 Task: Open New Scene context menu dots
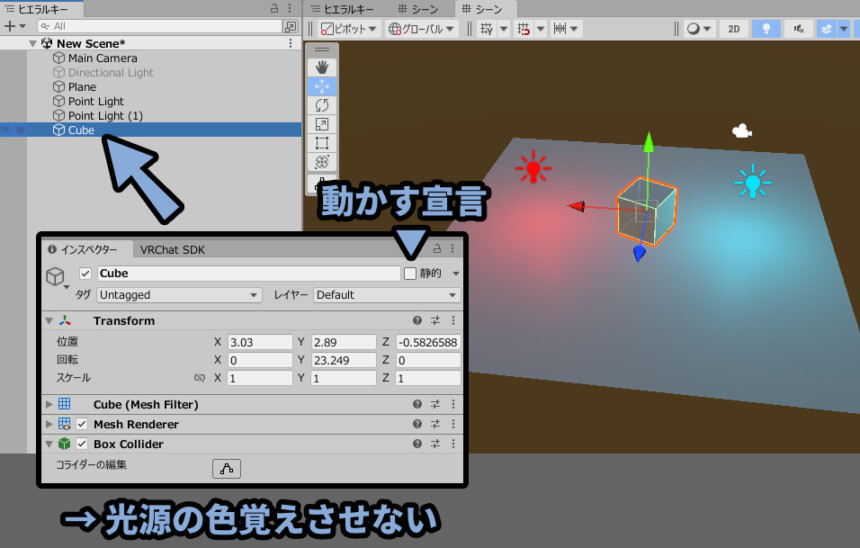pos(290,43)
